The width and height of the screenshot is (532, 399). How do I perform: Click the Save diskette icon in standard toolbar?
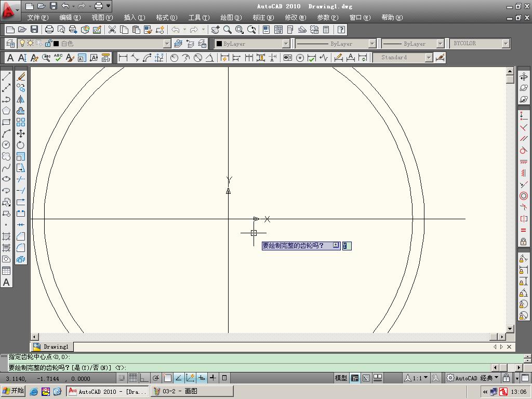pyautogui.click(x=34, y=30)
